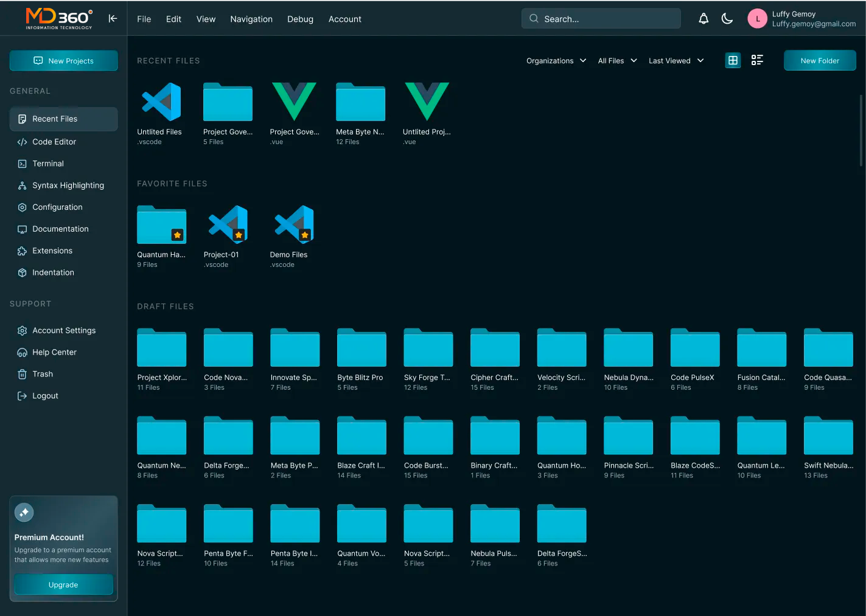Open the Extensions puzzle icon item
The image size is (866, 616).
[x=52, y=251]
